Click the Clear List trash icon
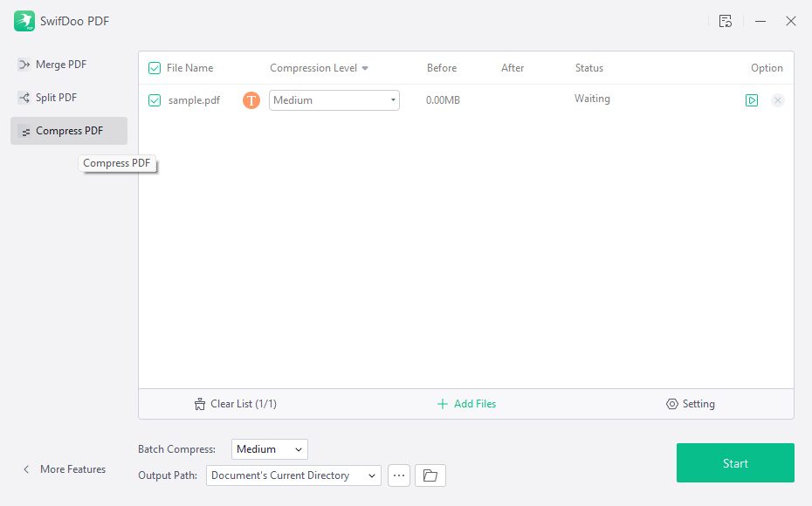The height and width of the screenshot is (506, 812). 199,404
